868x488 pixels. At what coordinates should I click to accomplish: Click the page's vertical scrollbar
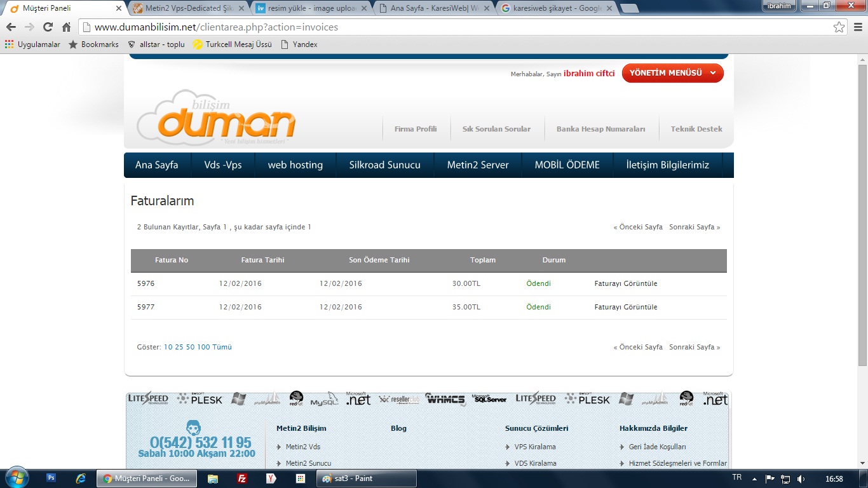coord(862,216)
